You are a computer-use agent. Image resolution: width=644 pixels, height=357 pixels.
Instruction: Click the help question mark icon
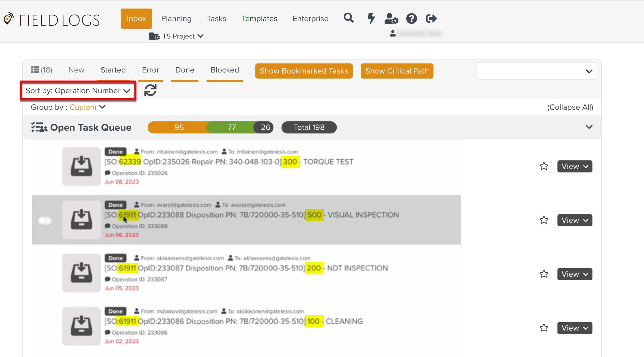(411, 19)
